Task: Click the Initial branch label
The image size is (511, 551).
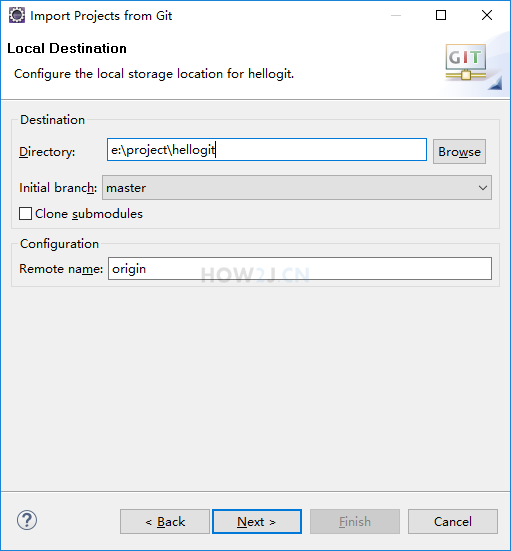Action: (58, 188)
